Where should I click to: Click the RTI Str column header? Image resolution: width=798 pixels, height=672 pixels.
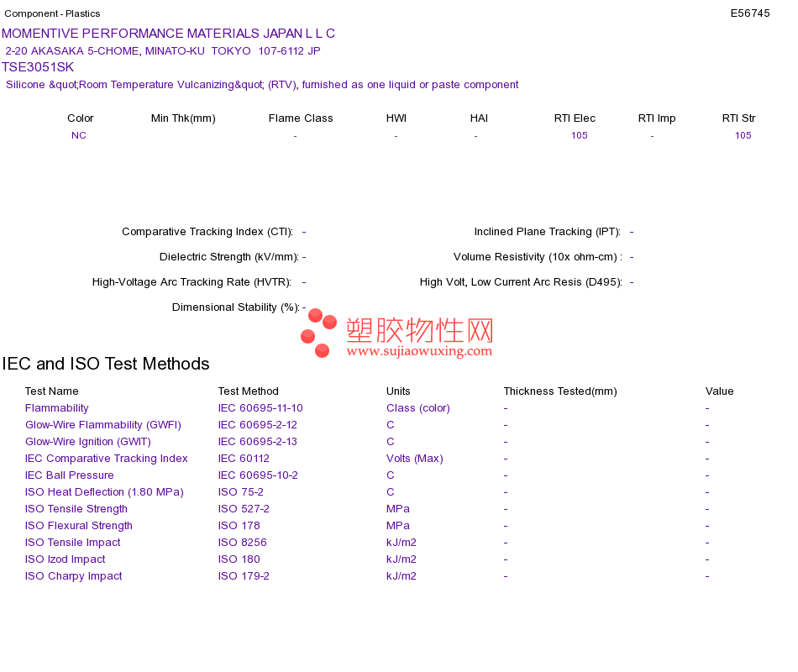(x=738, y=118)
